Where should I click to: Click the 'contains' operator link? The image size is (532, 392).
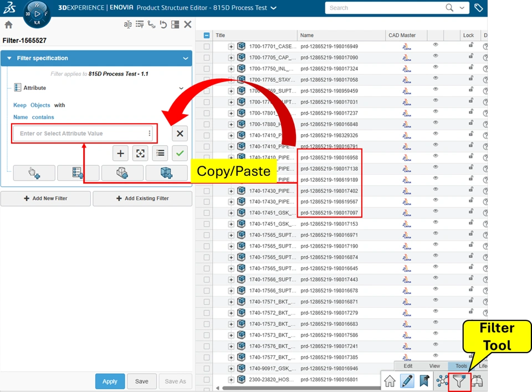coord(43,117)
